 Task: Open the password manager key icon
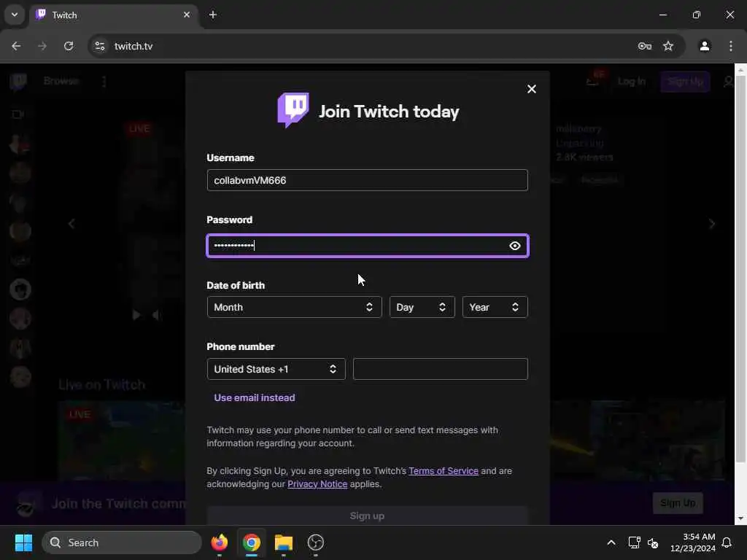(645, 46)
